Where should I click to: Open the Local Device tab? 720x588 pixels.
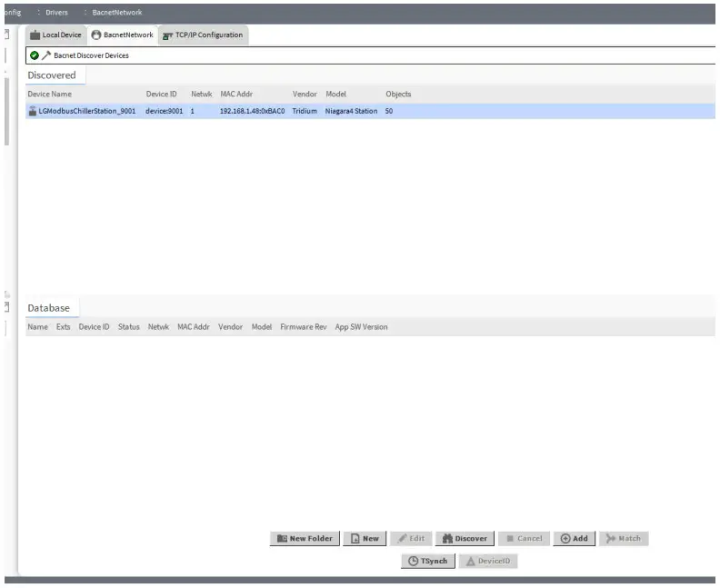point(56,35)
